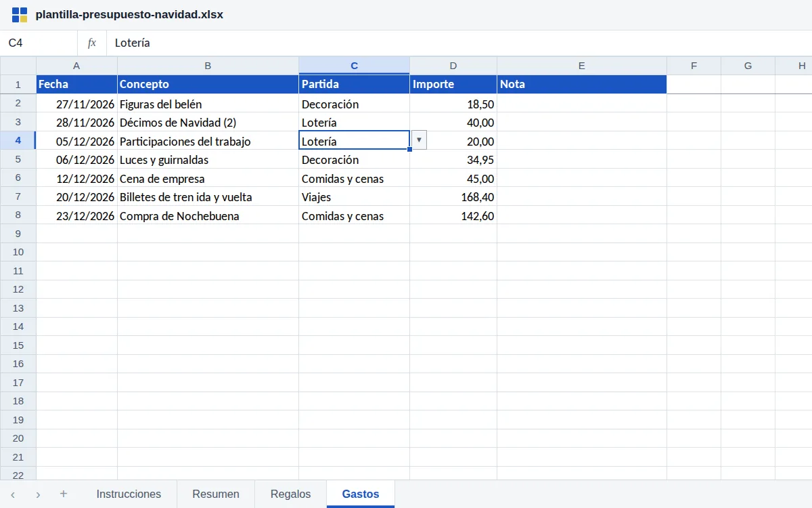Select Lotería cell in row 3
Image resolution: width=812 pixels, height=508 pixels.
(x=354, y=122)
